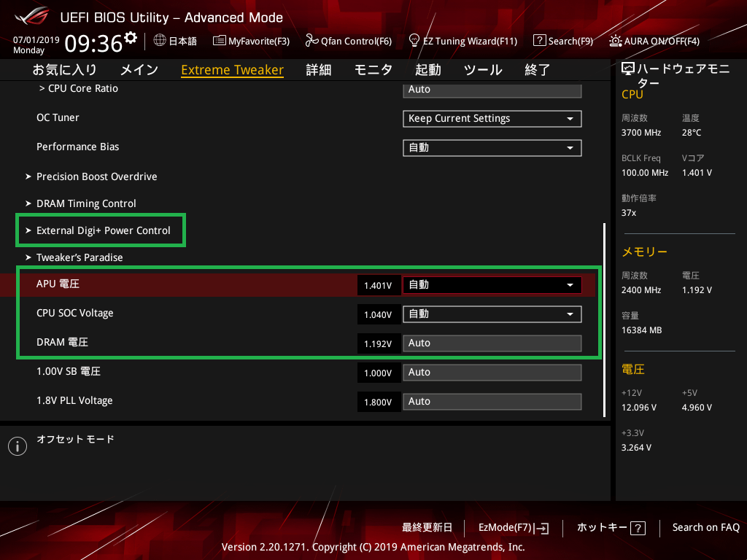Click the Search question mark icon

[539, 41]
